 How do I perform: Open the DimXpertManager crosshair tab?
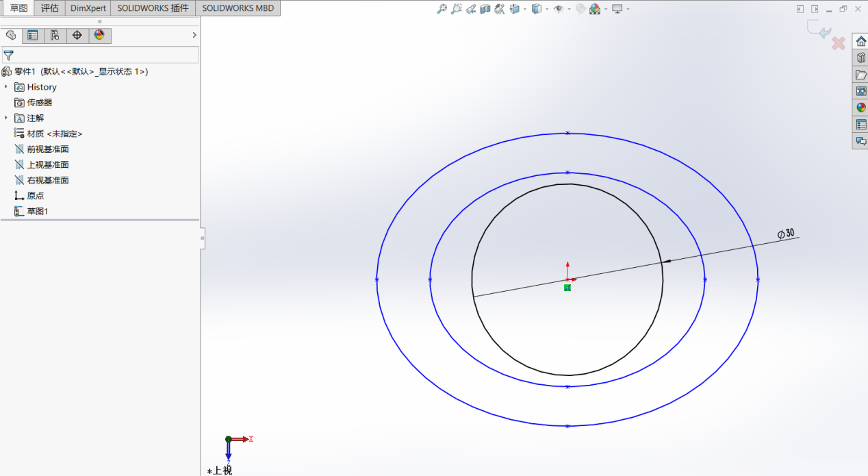pyautogui.click(x=77, y=36)
